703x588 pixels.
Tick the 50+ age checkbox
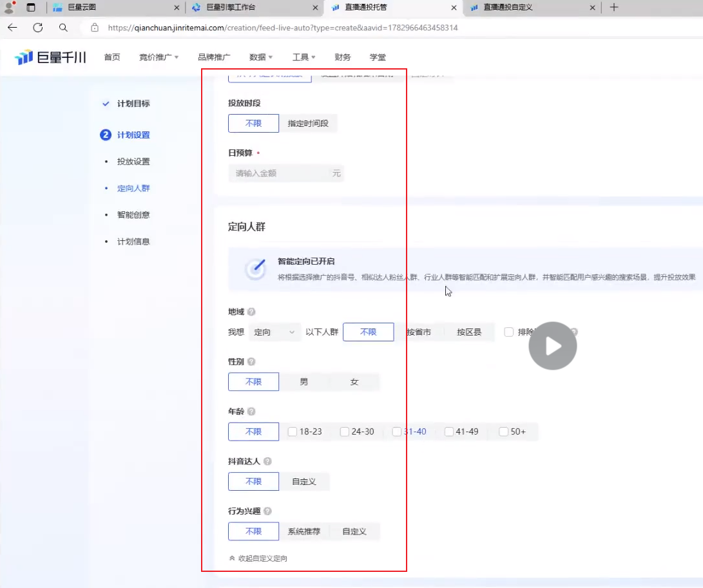pyautogui.click(x=504, y=432)
